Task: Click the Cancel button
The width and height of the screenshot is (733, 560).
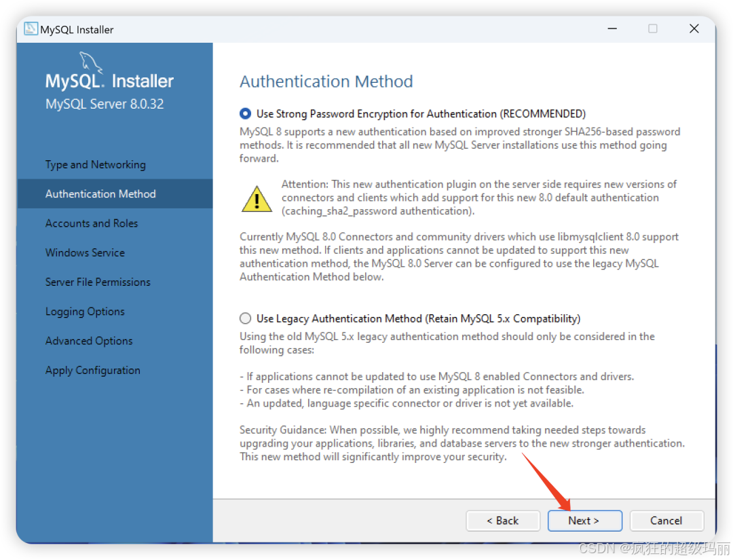Action: [666, 521]
